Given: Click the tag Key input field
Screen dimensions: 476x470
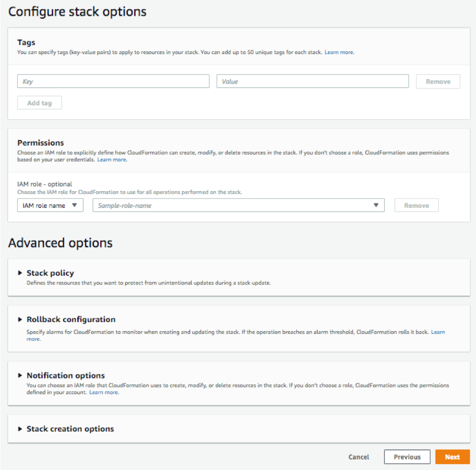Looking at the screenshot, I should coord(113,81).
